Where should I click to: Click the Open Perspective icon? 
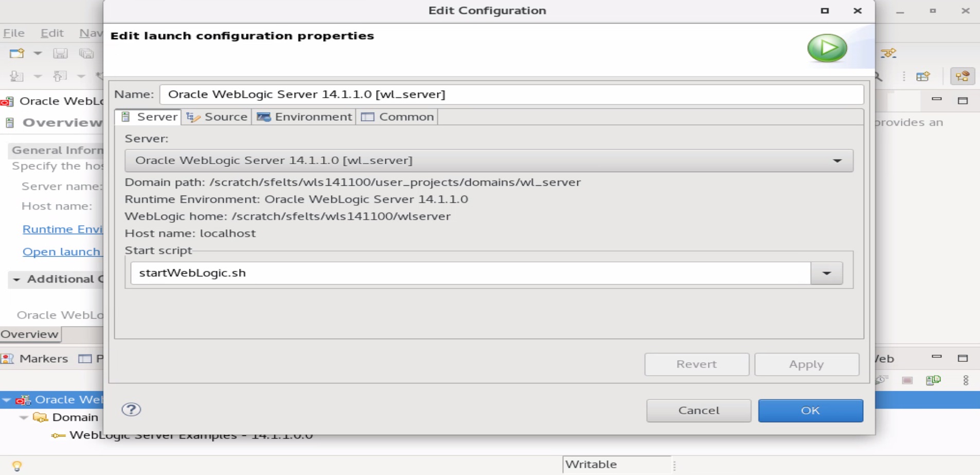tap(923, 77)
